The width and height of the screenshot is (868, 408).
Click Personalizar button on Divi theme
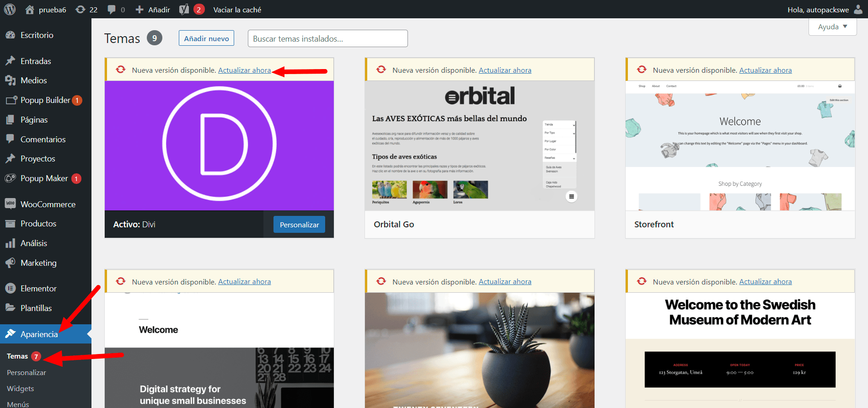299,225
